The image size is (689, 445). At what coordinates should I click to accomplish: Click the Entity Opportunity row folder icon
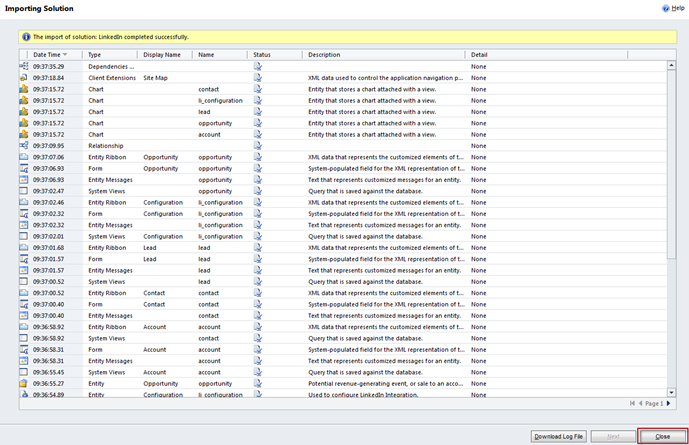(x=24, y=383)
